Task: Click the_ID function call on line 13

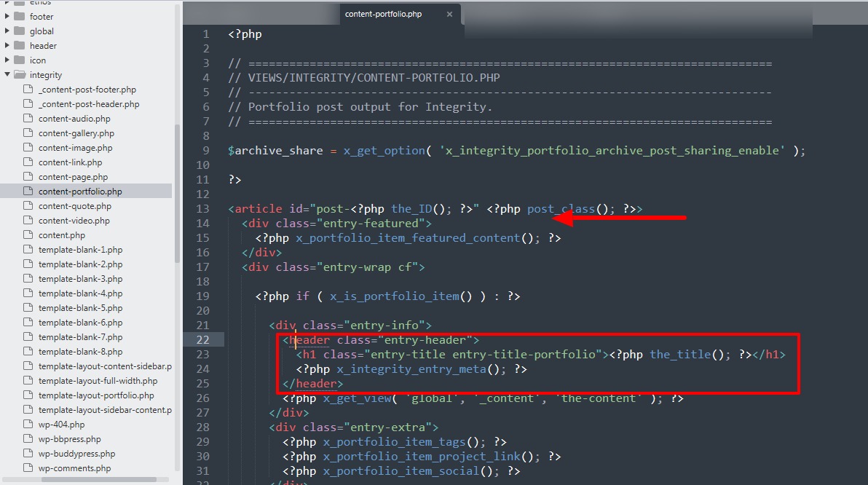Action: pos(411,209)
